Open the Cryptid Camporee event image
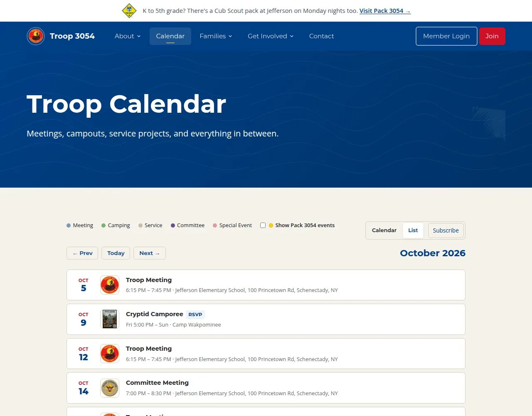The height and width of the screenshot is (416, 532). tap(110, 319)
